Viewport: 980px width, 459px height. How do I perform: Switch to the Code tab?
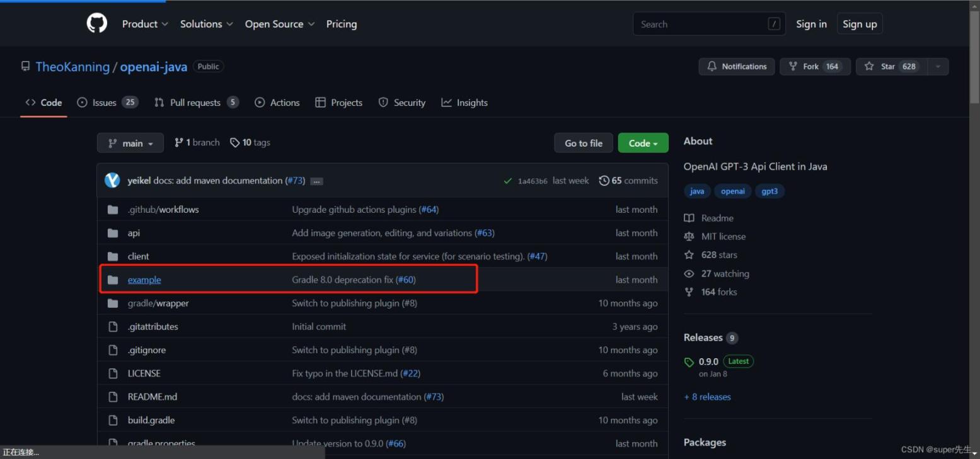pos(43,103)
